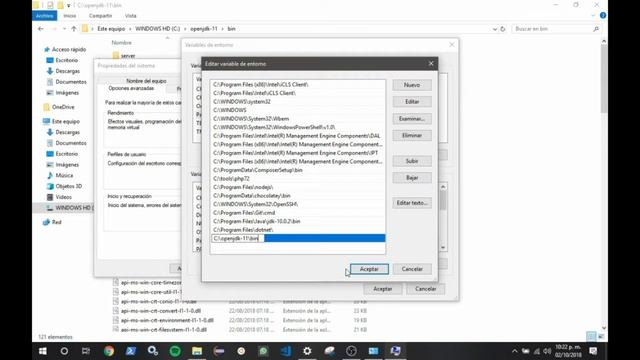The width and height of the screenshot is (640, 360).
Task: Open Objetos 3D in the navigation pane
Action: click(68, 186)
